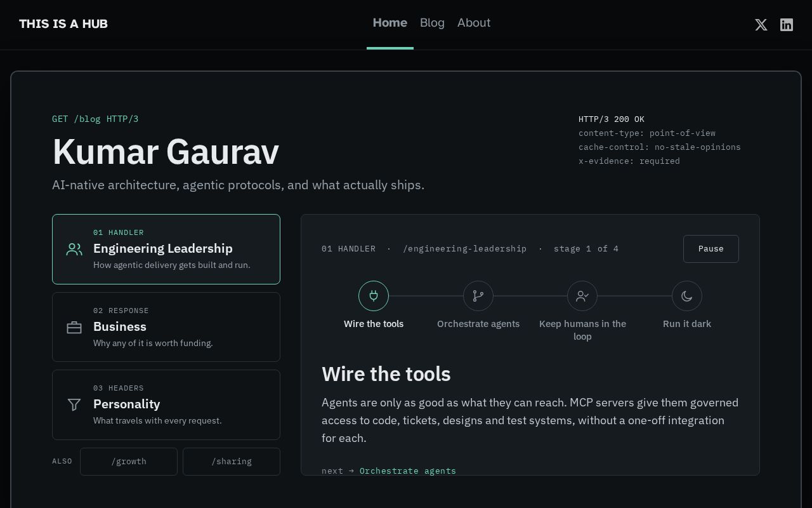Click the Wire the tools section heading
Viewport: 812px width, 508px height.
pyautogui.click(x=386, y=374)
